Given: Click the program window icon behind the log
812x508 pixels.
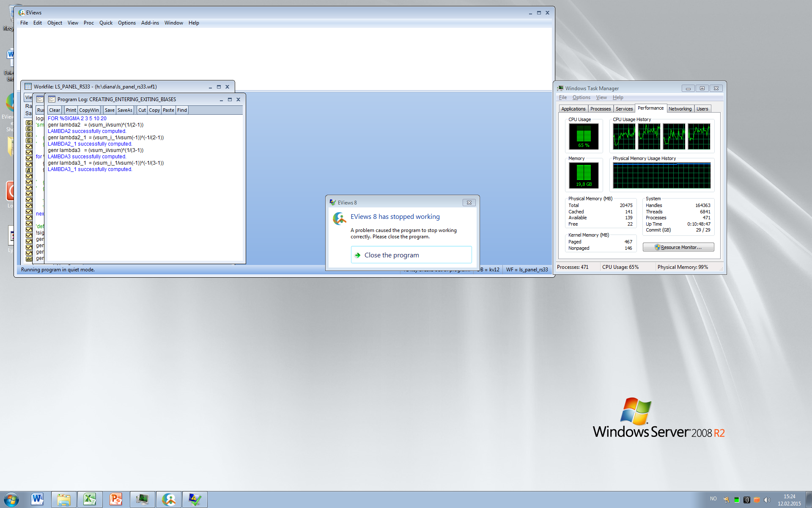Looking at the screenshot, I should [x=40, y=99].
